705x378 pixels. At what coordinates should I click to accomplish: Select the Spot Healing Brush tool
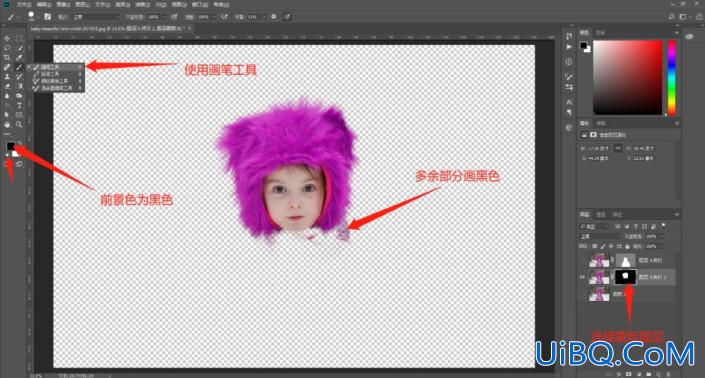7,67
